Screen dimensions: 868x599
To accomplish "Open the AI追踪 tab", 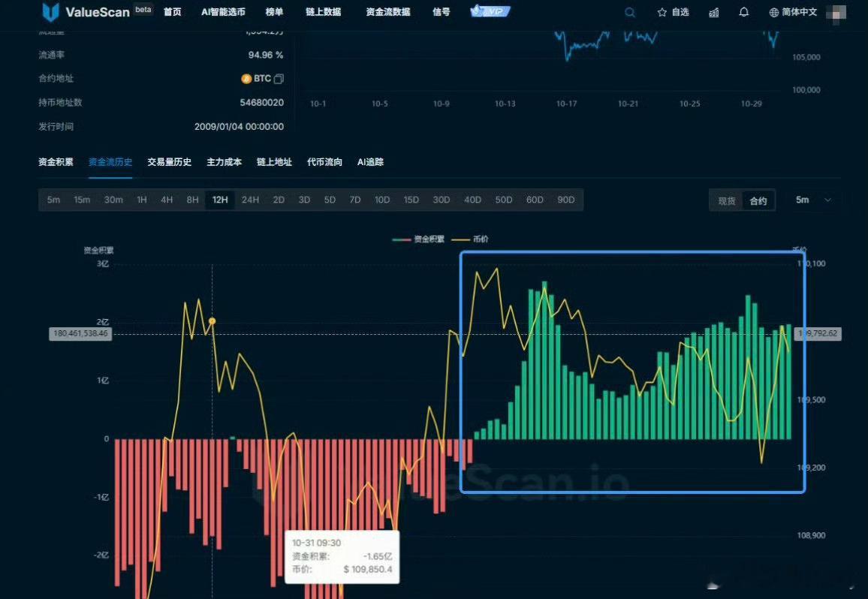I will 369,161.
